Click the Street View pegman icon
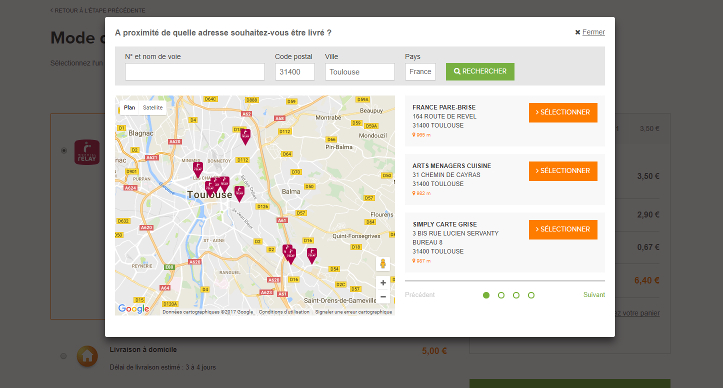 pos(383,264)
